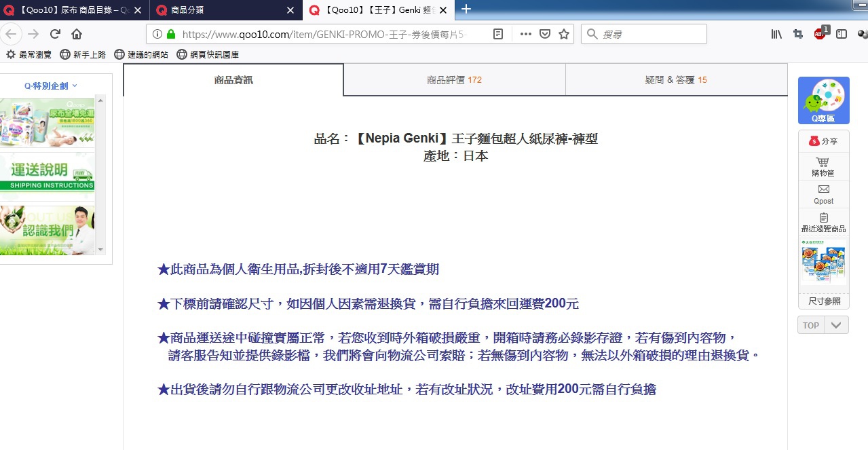Viewport: 868px width, 450px height.
Task: Go back to previous page
Action: (x=12, y=34)
